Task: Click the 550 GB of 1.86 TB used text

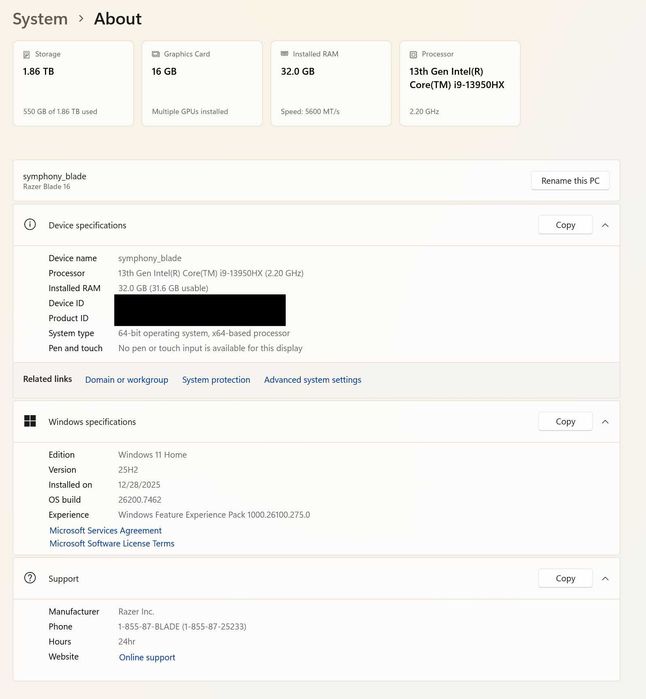Action: (x=60, y=111)
